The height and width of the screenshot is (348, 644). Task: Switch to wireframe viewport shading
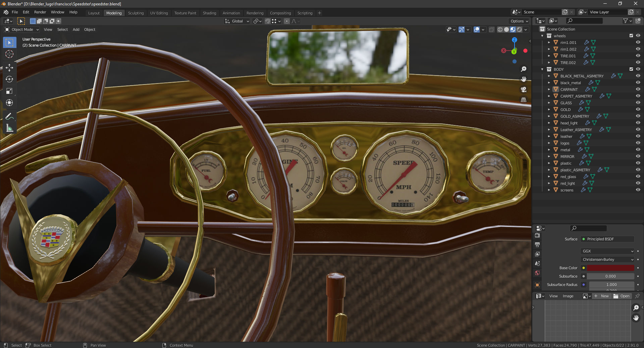500,30
